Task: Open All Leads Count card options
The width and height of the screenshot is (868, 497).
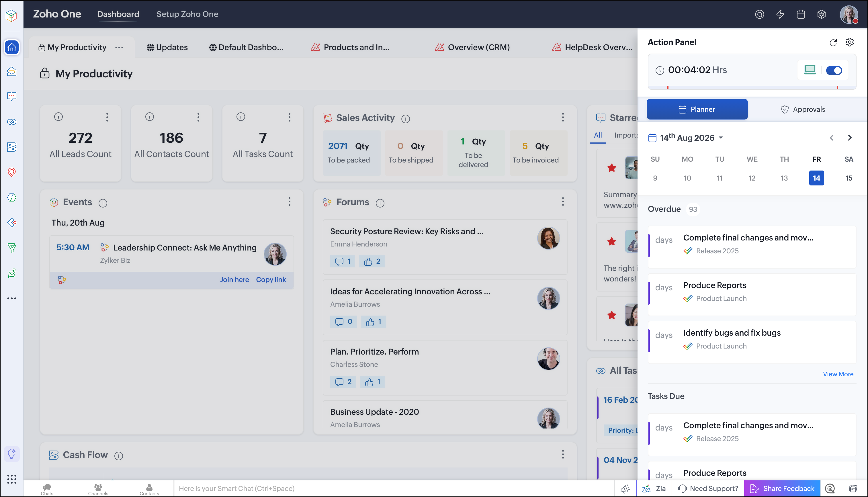Action: click(x=107, y=117)
